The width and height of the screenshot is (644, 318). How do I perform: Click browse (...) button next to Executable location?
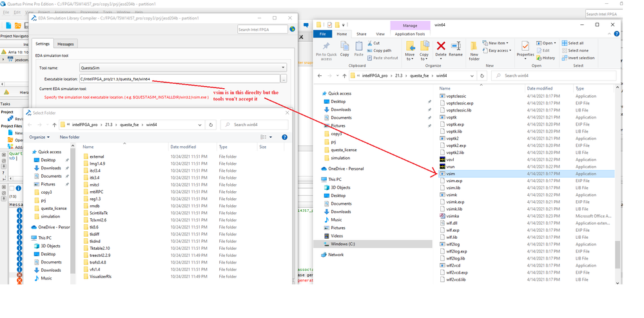click(284, 79)
